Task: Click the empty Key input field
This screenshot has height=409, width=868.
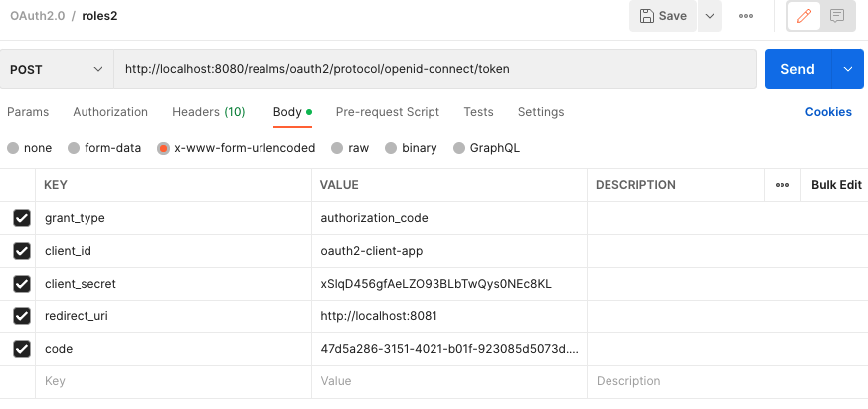Action: [173, 381]
